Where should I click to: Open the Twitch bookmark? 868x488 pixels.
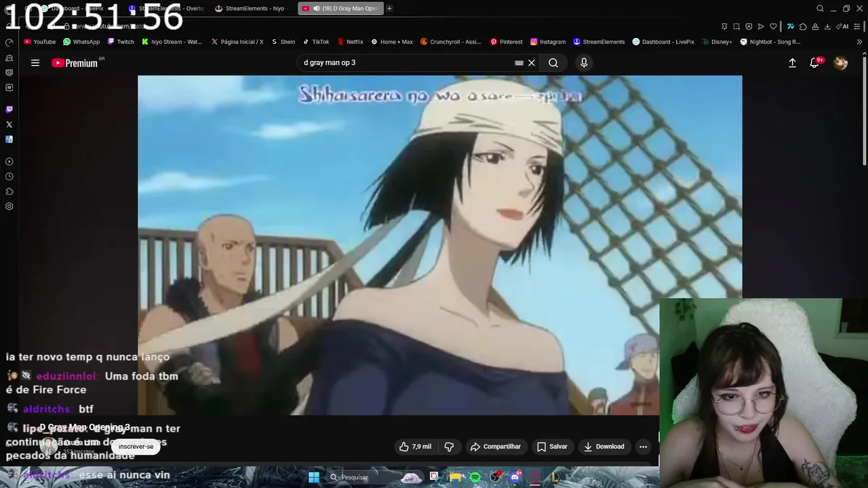(121, 42)
